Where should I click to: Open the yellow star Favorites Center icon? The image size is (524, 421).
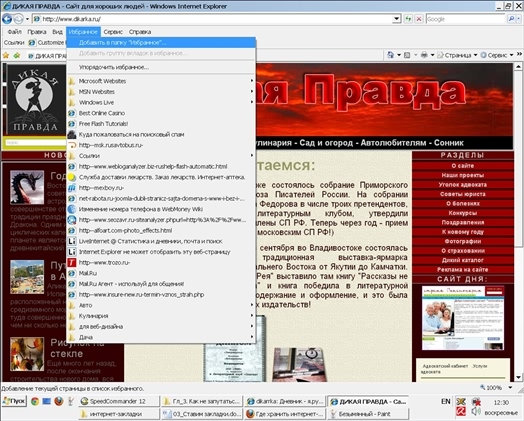[x=6, y=55]
